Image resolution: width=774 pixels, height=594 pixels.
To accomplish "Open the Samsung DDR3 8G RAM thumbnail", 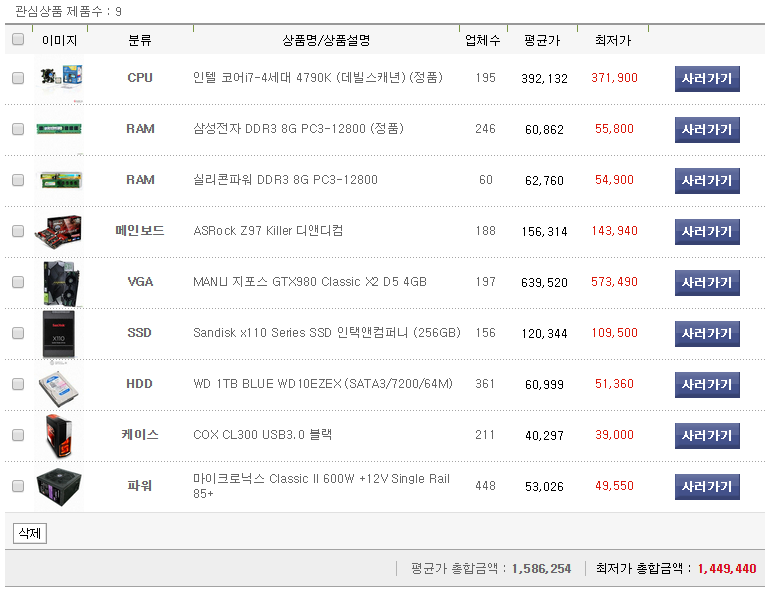I will tap(59, 130).
